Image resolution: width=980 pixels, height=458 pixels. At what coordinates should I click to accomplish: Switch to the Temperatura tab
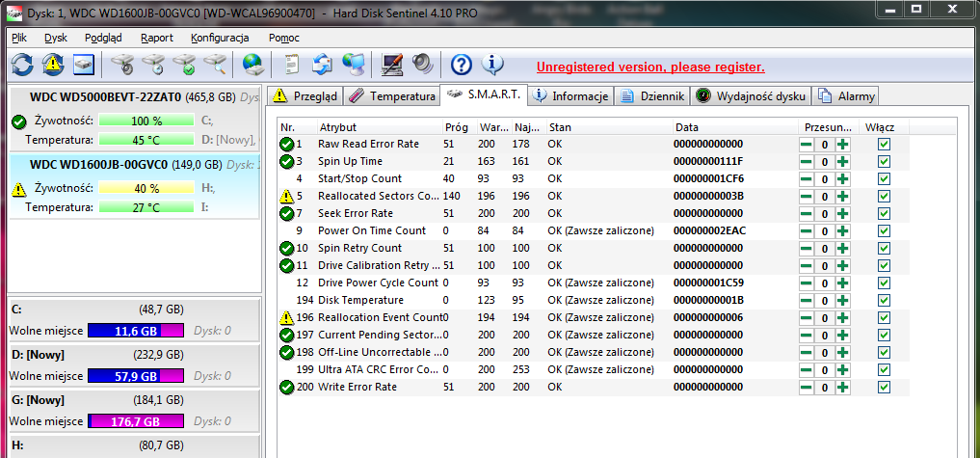[x=391, y=96]
